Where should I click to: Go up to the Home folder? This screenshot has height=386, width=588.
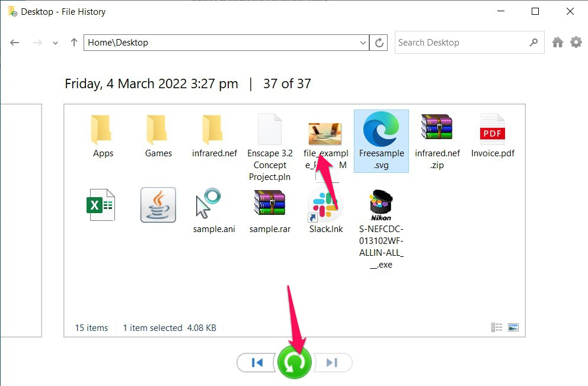click(72, 42)
